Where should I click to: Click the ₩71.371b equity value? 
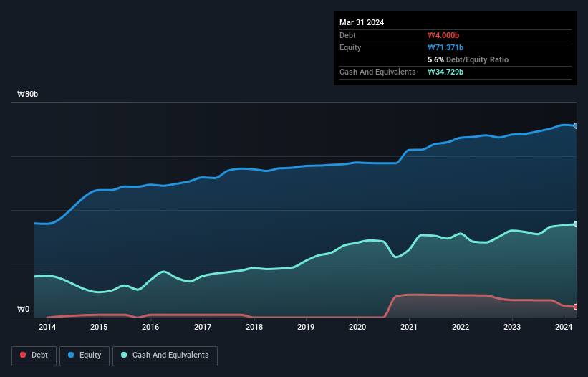[445, 47]
